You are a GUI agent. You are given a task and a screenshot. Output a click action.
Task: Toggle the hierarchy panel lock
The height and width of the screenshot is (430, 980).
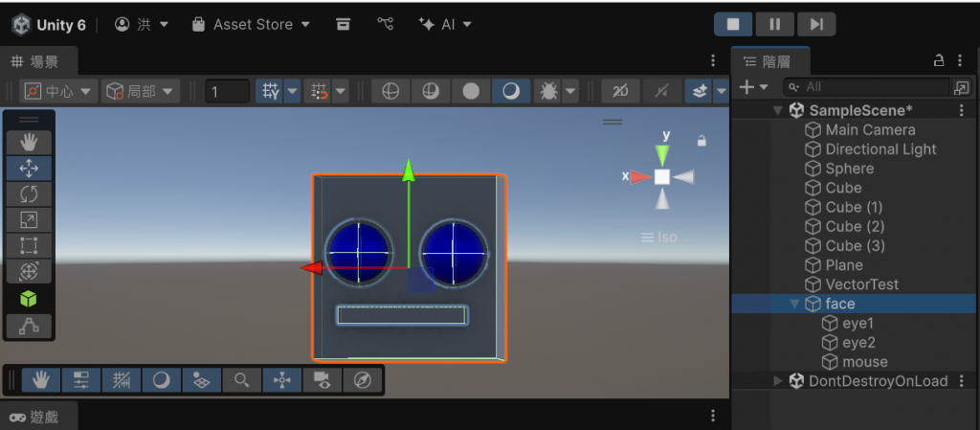[939, 60]
